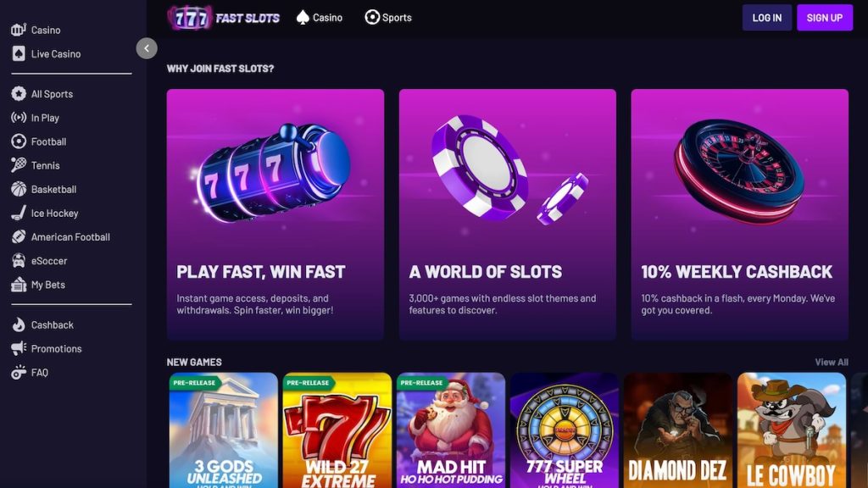Open View All for new games
This screenshot has height=488, width=868.
point(832,362)
